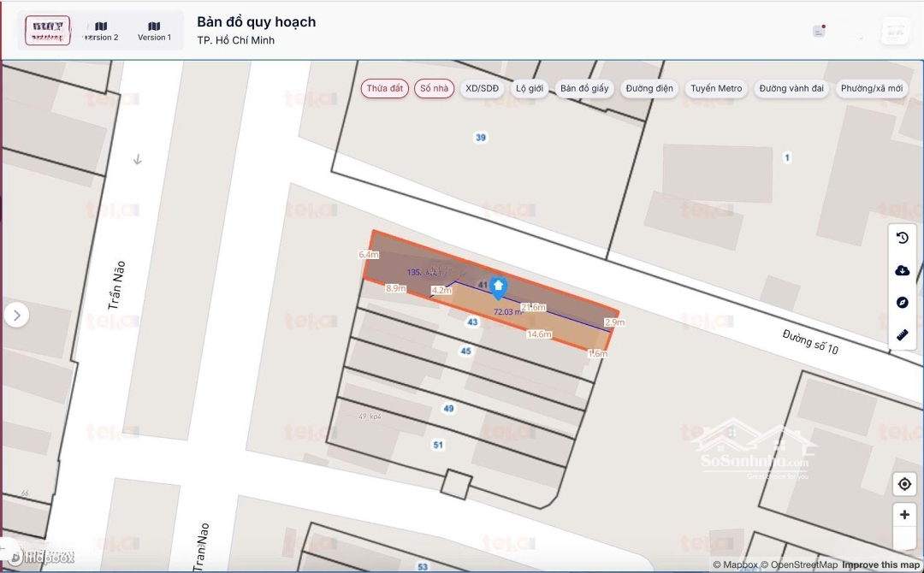This screenshot has width=924, height=573.
Task: Switch to Version 2 map tab
Action: pos(101,32)
